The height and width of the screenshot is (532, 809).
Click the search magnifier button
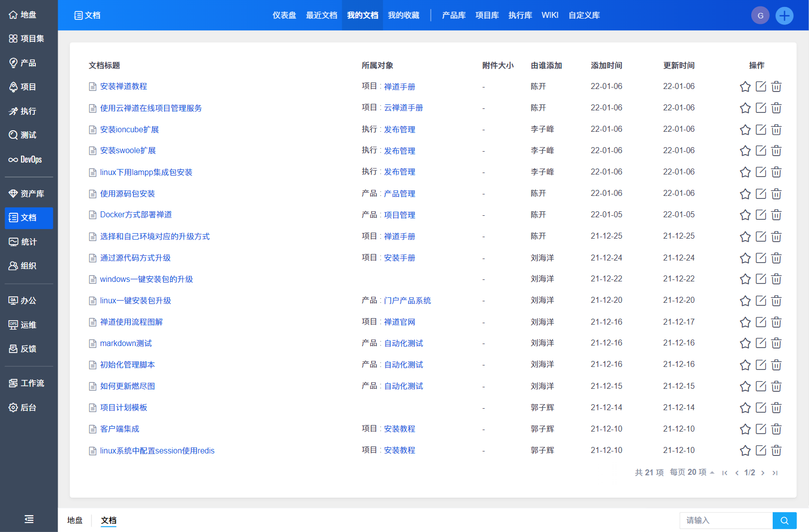coord(785,521)
